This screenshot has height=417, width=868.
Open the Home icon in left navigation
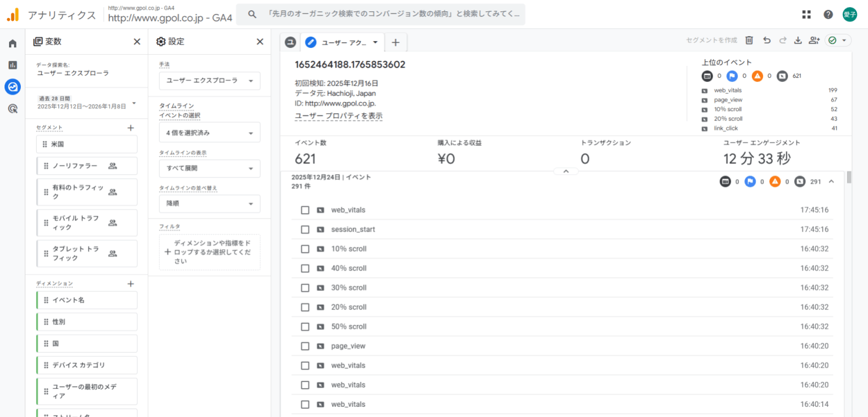click(12, 43)
